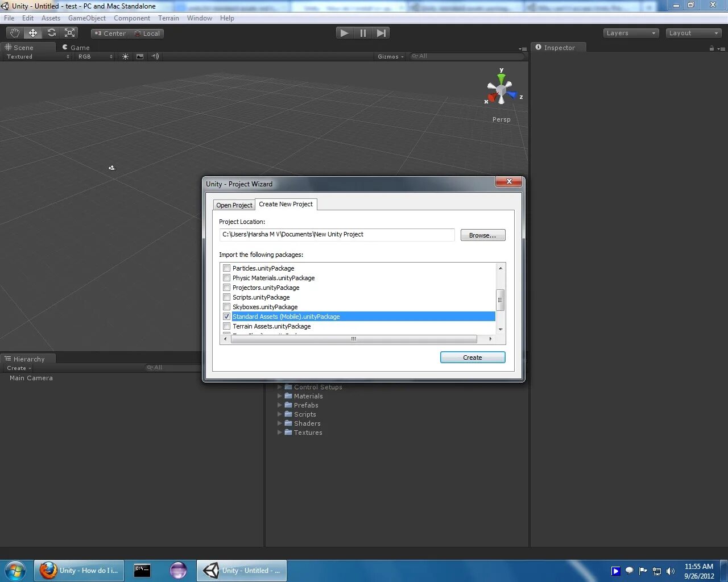728x582 pixels.
Task: Check Physic Materials.unityPackage
Action: click(227, 278)
